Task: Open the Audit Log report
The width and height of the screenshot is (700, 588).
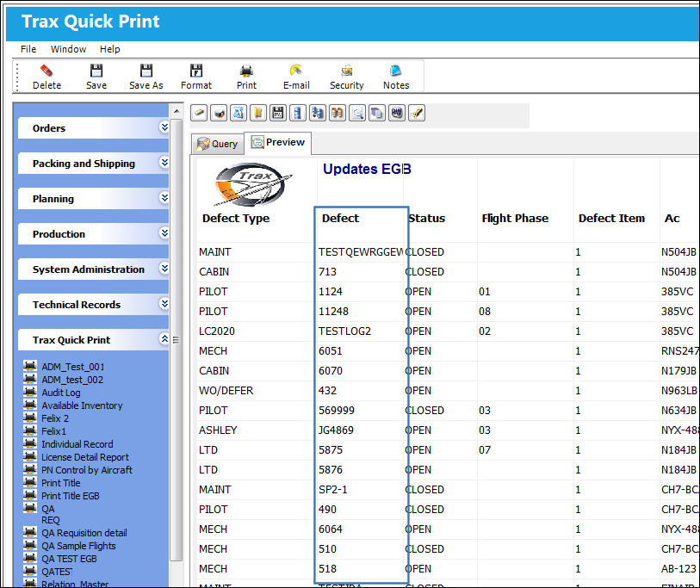Action: (61, 393)
